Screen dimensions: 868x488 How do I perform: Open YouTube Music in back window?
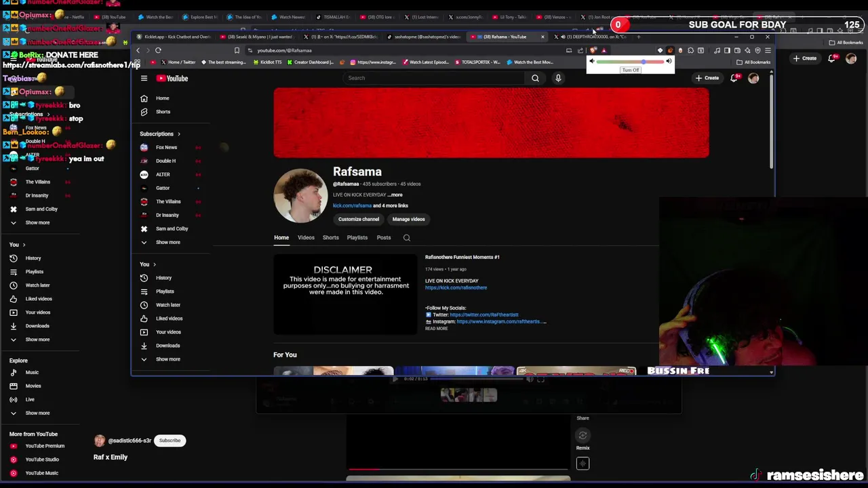click(x=41, y=473)
